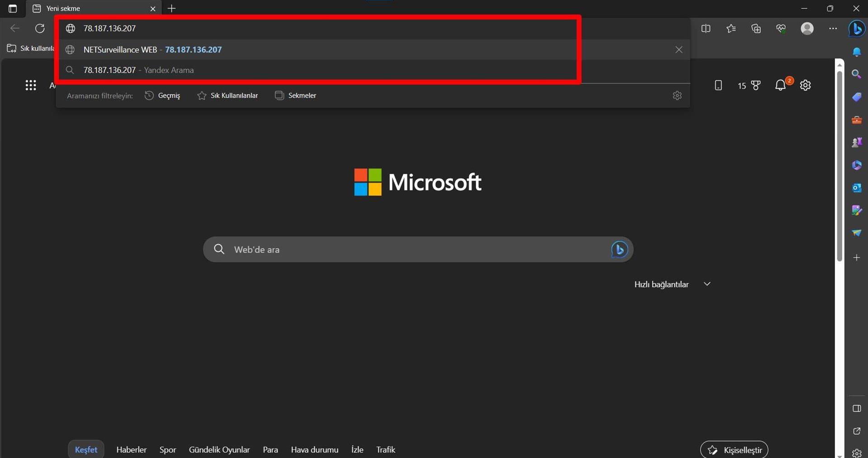Click the Web'de ara search box

[417, 250]
